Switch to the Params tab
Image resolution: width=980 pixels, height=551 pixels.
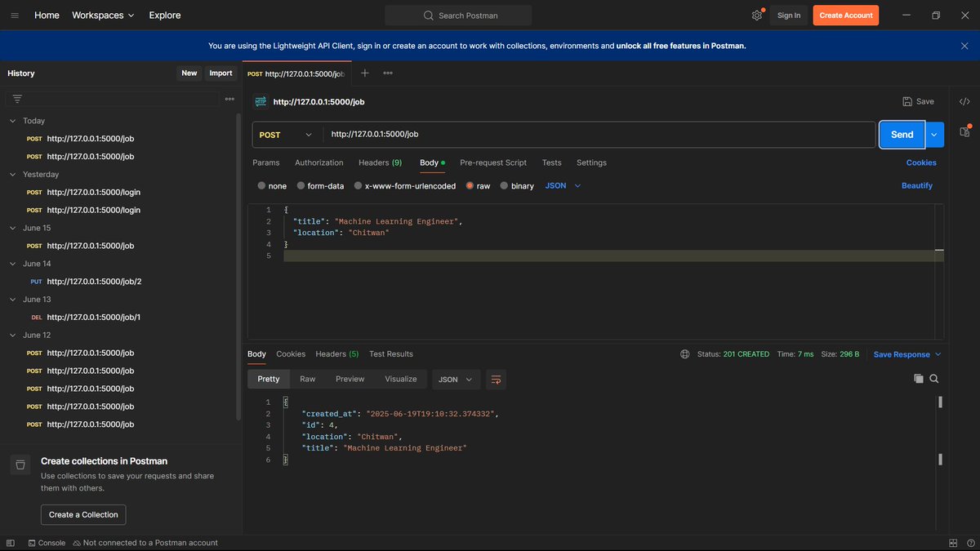(x=266, y=162)
